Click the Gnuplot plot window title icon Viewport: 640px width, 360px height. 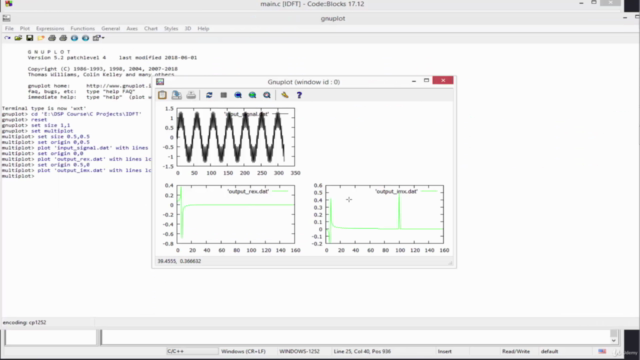coord(160,82)
